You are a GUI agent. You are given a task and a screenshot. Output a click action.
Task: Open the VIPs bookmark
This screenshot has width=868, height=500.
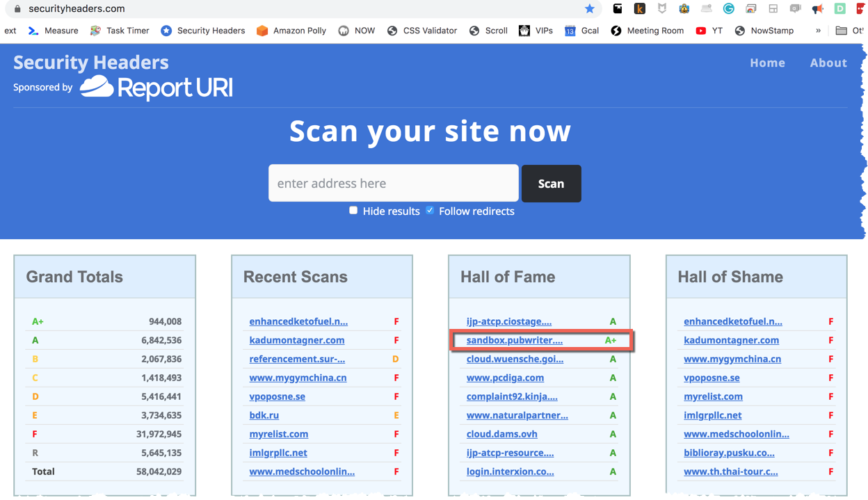(536, 31)
